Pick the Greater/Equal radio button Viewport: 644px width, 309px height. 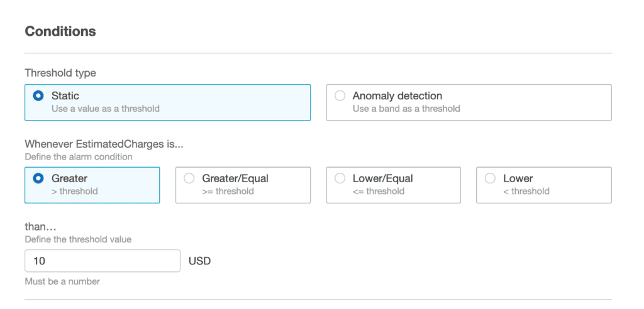point(189,178)
